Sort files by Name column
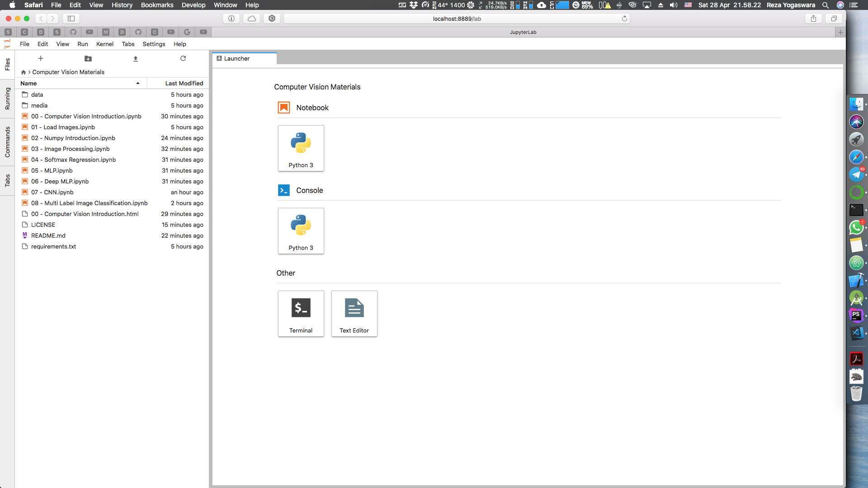The height and width of the screenshot is (488, 868). pos(29,83)
